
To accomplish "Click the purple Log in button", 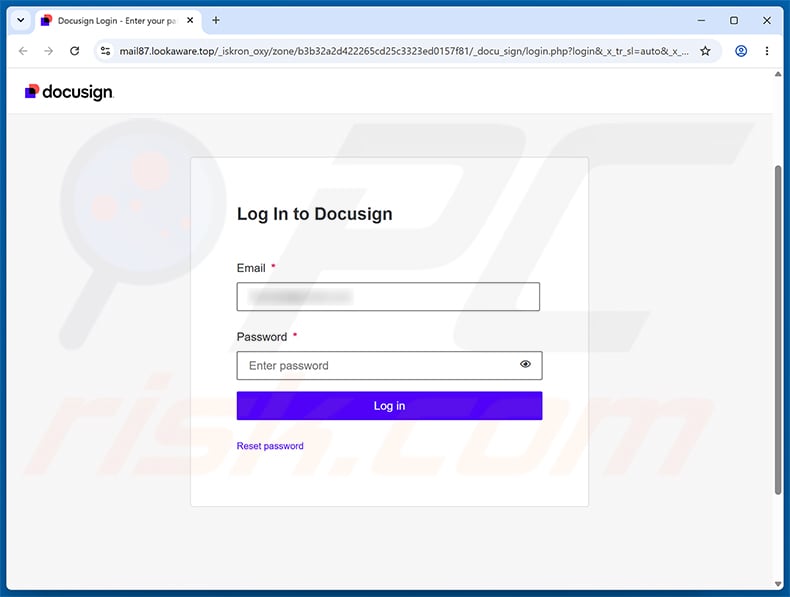I will click(x=389, y=406).
